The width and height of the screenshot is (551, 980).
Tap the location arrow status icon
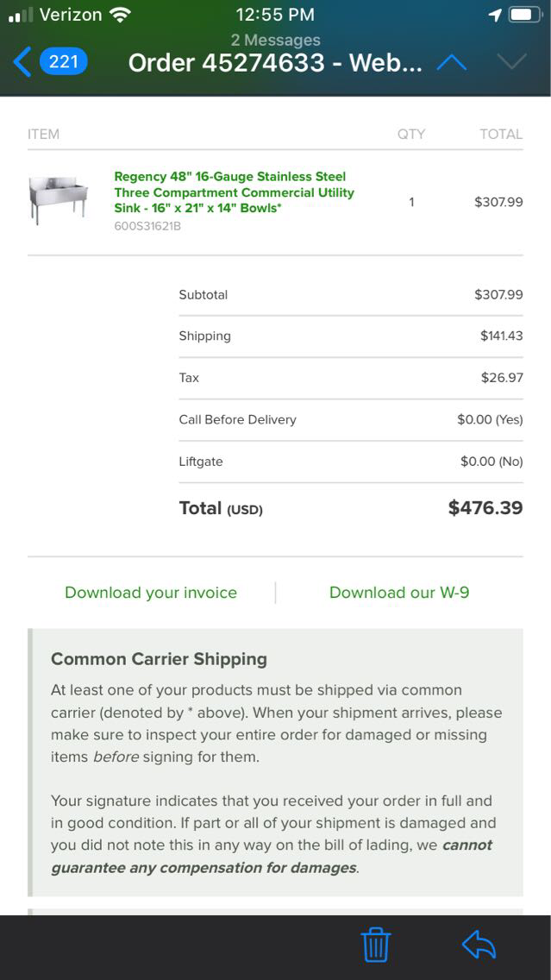[495, 15]
